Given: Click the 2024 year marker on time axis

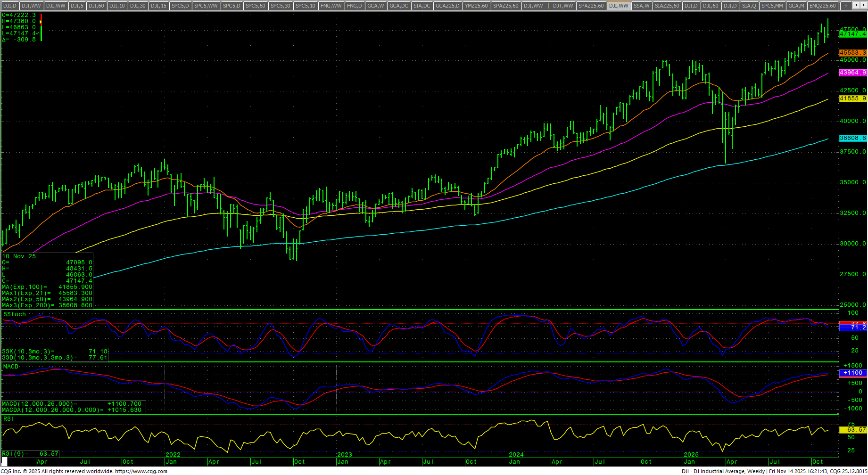Looking at the screenshot, I should coord(516,455).
